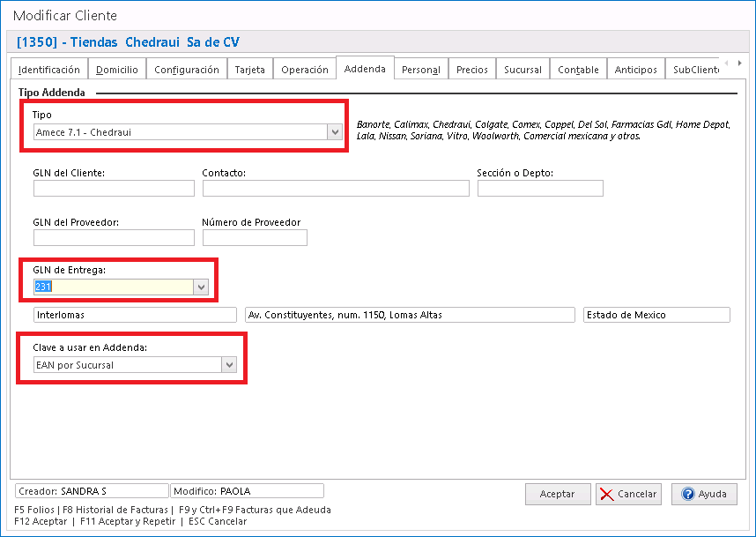Focus the Contacto text field

pos(336,189)
